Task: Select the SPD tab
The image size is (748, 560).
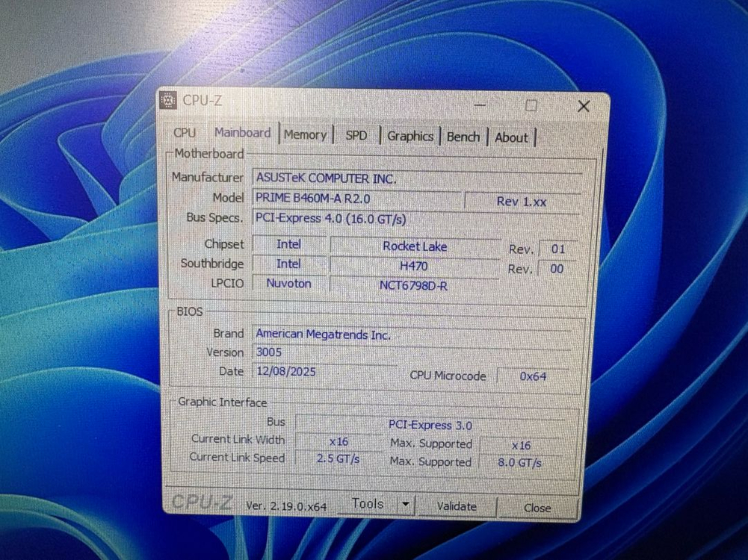Action: coord(356,135)
